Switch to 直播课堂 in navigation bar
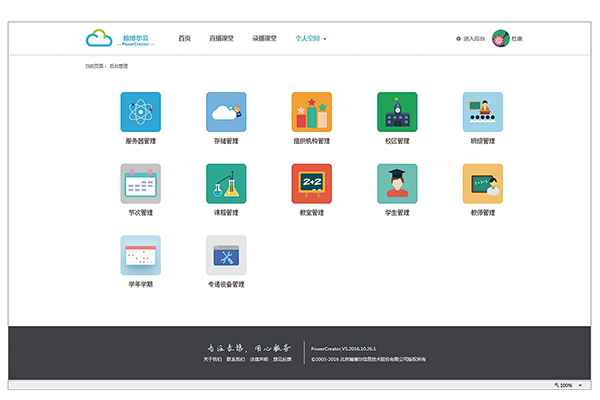The height and width of the screenshot is (400, 600). pyautogui.click(x=221, y=39)
